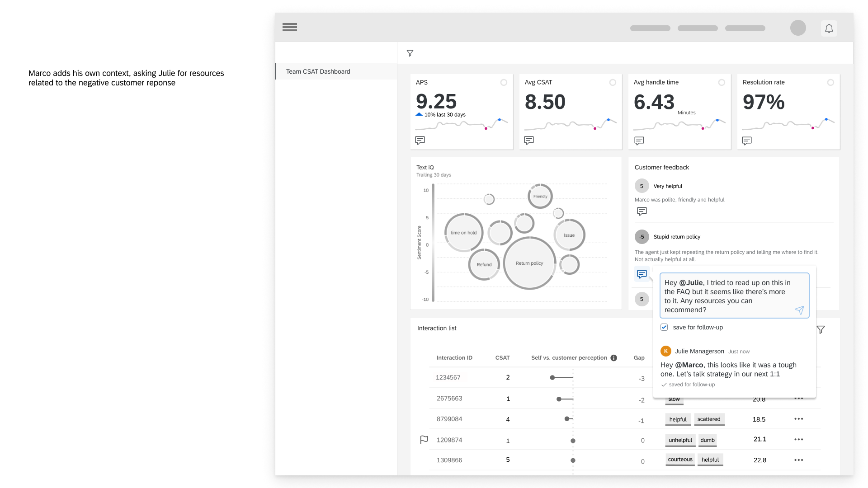The image size is (868, 488).
Task: Click the notification bell icon
Action: tap(829, 28)
